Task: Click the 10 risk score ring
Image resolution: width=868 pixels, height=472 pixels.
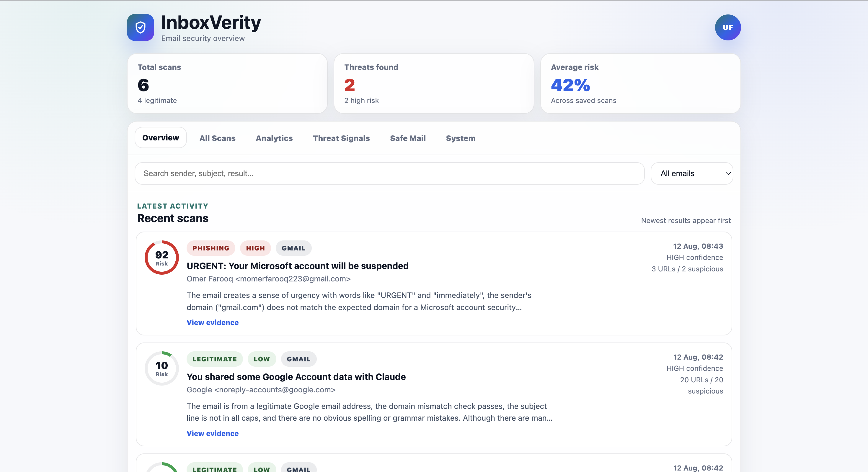Action: pos(162,368)
